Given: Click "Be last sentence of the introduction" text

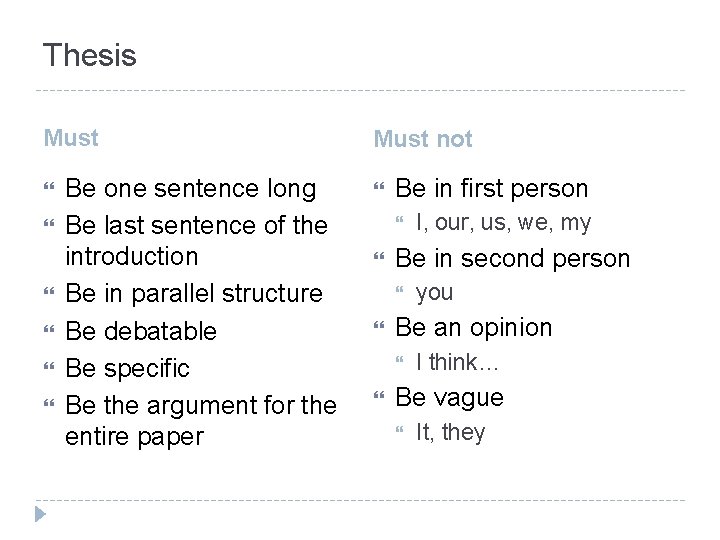Looking at the screenshot, I should tap(194, 239).
